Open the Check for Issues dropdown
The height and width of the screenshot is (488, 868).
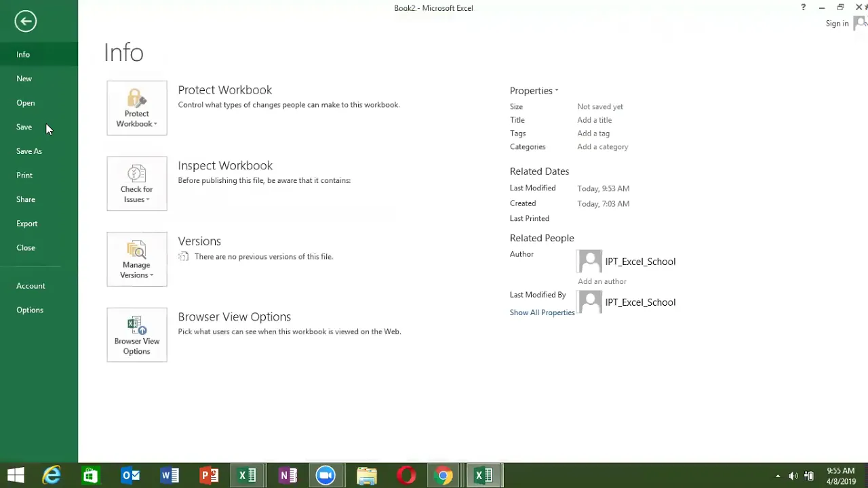pyautogui.click(x=136, y=184)
